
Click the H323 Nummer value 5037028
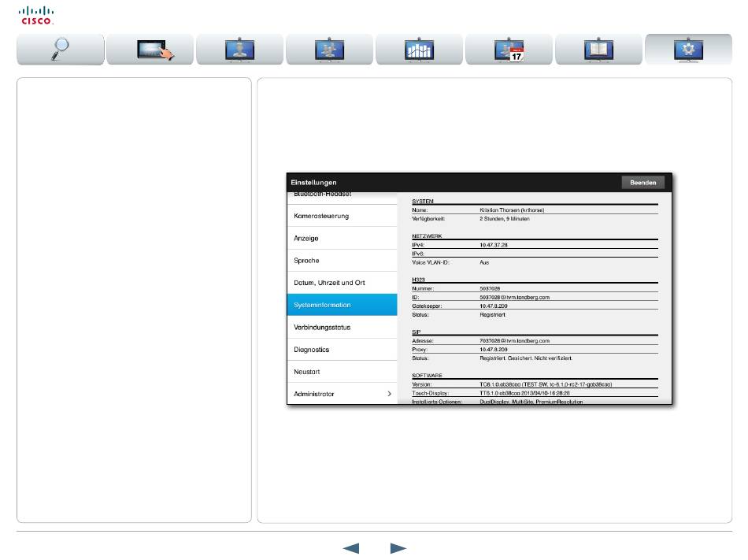(490, 288)
